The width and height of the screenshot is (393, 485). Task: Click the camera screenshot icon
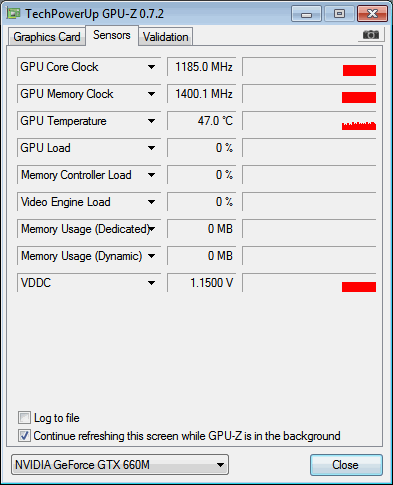click(371, 34)
